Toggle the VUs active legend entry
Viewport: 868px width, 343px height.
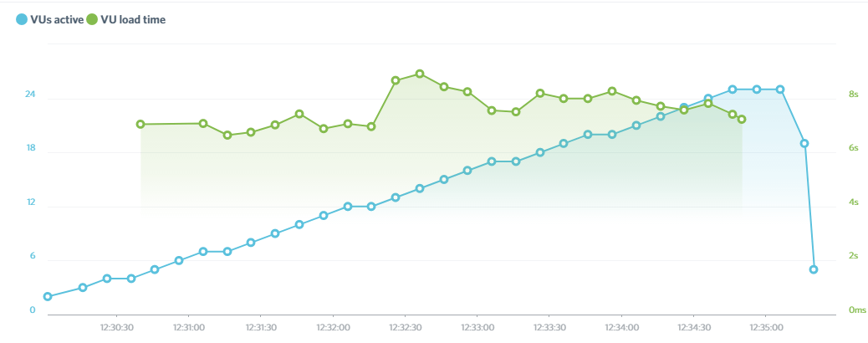pos(50,20)
